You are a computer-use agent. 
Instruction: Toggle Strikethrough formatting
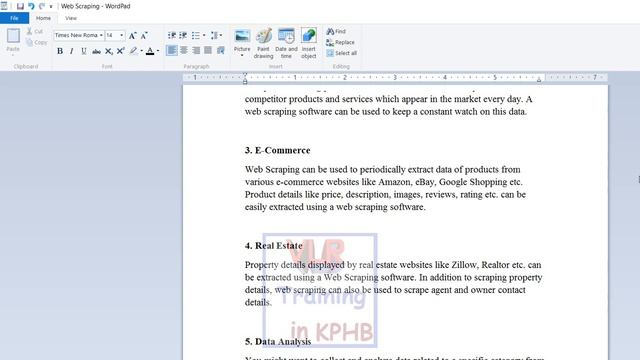[96, 51]
